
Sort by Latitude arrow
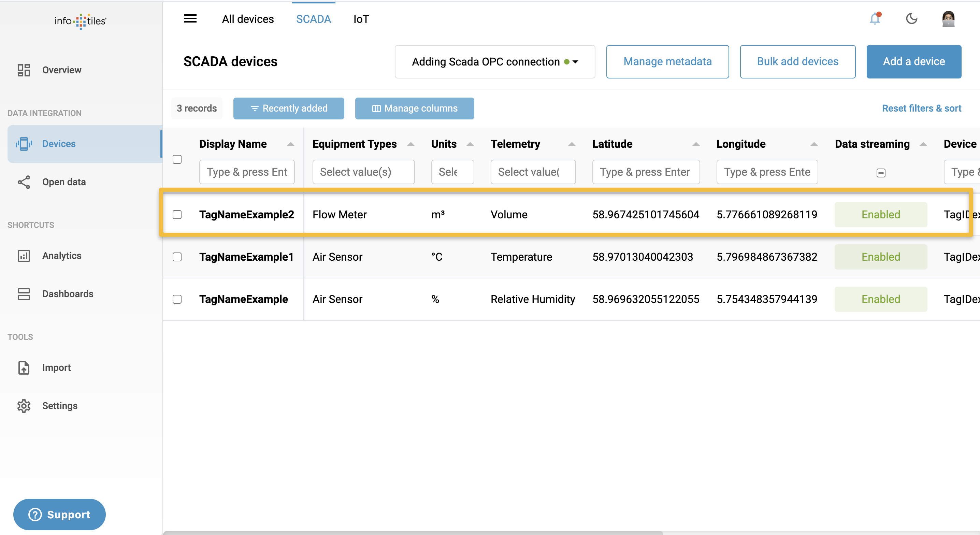(x=696, y=144)
